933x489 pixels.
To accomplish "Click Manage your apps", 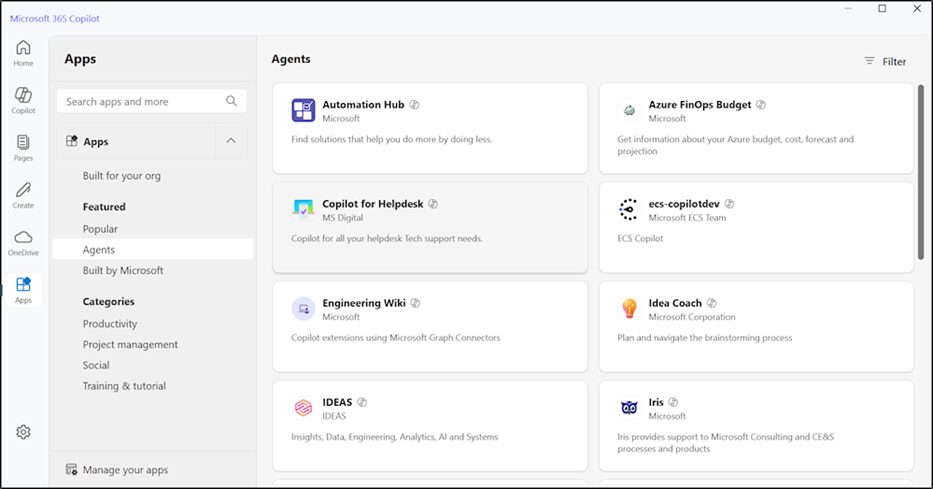I will [x=125, y=470].
